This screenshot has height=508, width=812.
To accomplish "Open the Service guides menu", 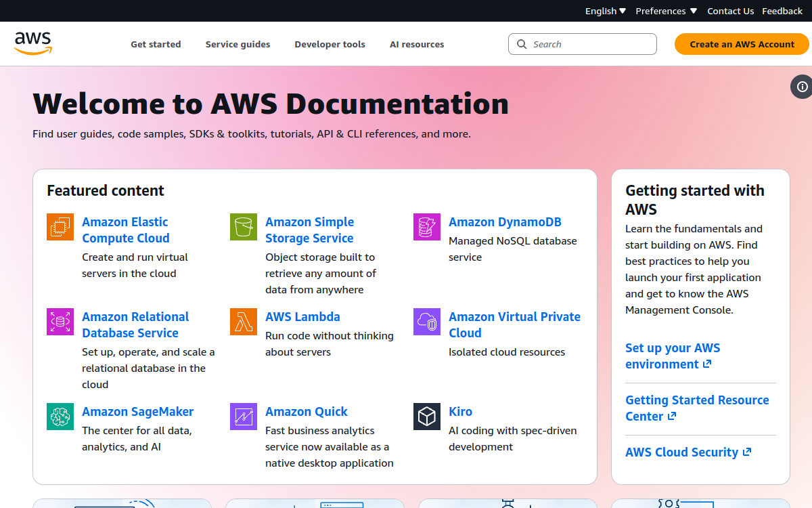I will pyautogui.click(x=238, y=44).
